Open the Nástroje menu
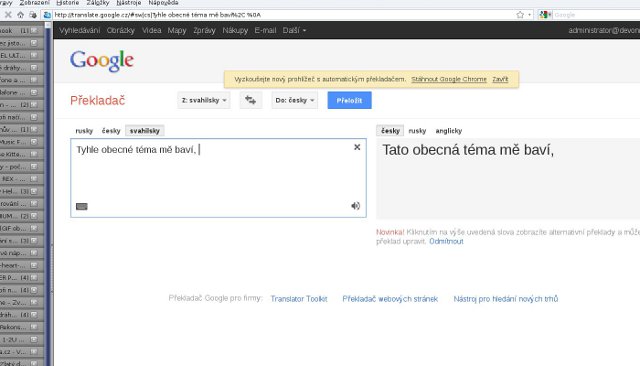This screenshot has height=366, width=640. coord(129,3)
